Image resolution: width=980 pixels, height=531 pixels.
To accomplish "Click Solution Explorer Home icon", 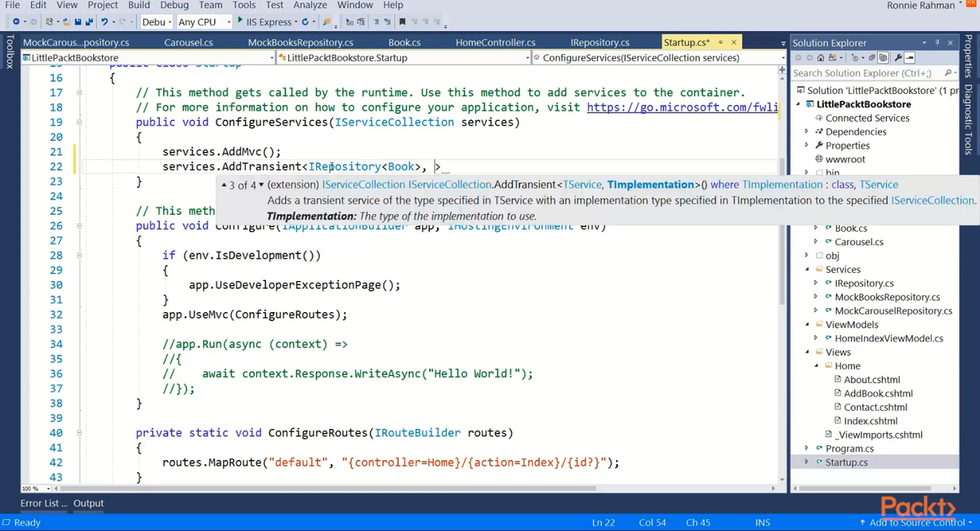I will [x=821, y=58].
